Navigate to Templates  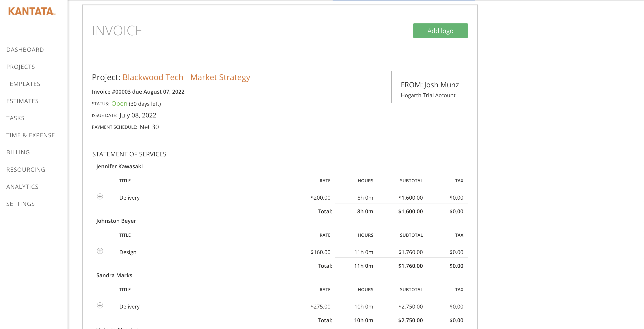pyautogui.click(x=23, y=84)
